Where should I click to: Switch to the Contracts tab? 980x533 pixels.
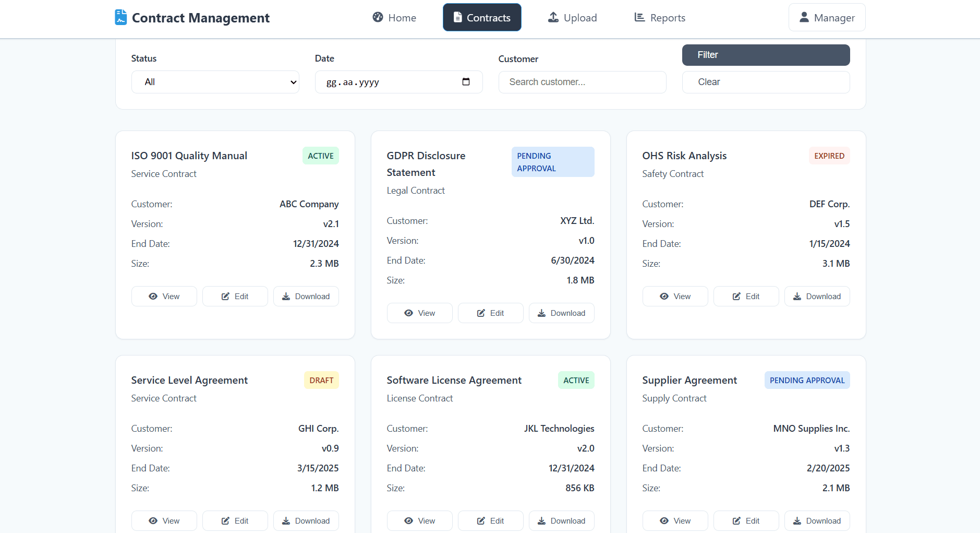481,17
